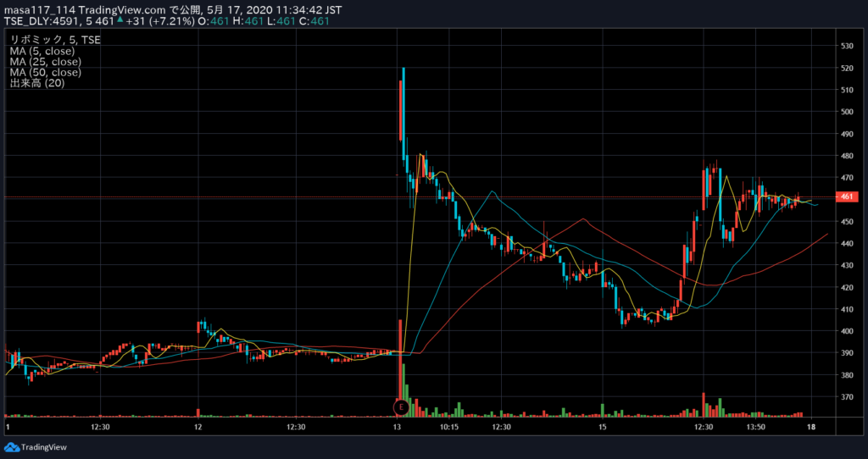Click the 390 price axis label
This screenshot has width=868, height=459.
point(847,353)
